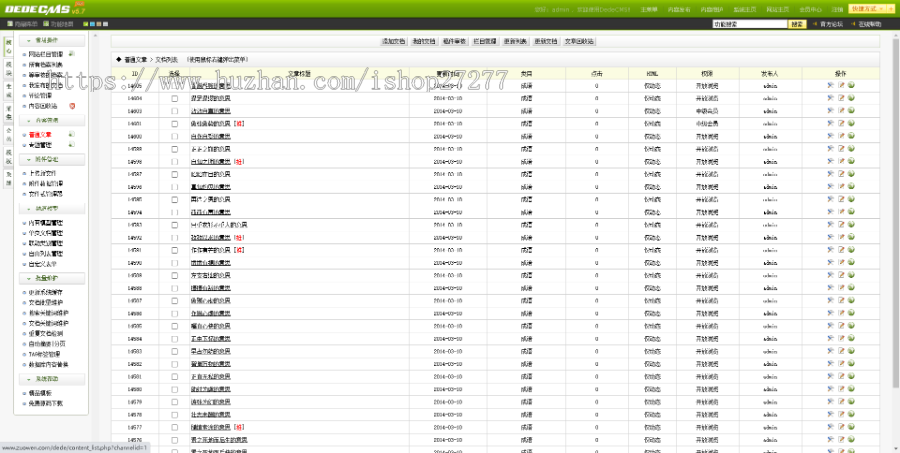Tick the checkbox for article 14597
This screenshot has height=453, width=900.
pos(174,174)
